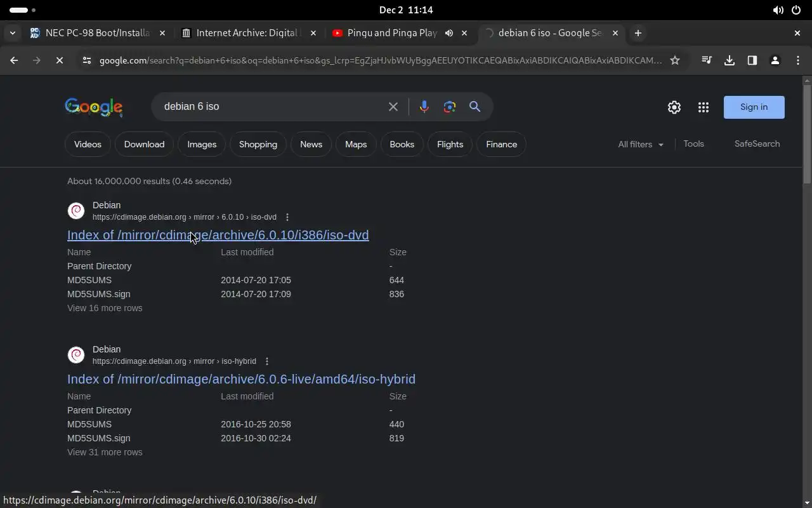This screenshot has height=508, width=812.
Task: Open Google quick settings gear
Action: click(x=674, y=107)
